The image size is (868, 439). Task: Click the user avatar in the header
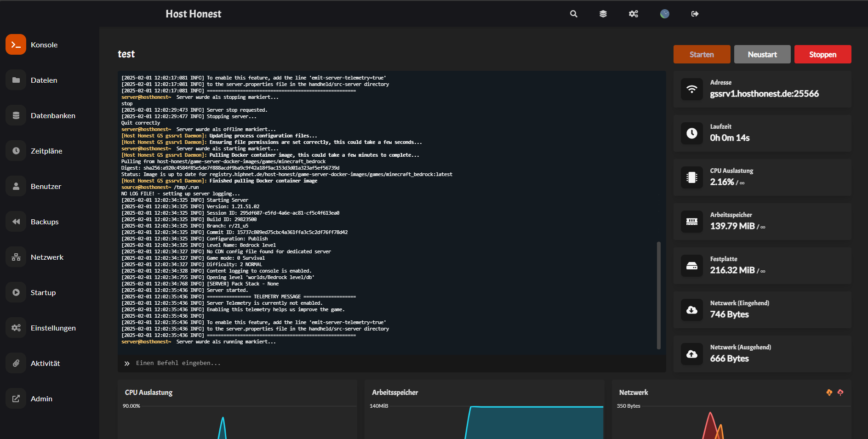(664, 14)
